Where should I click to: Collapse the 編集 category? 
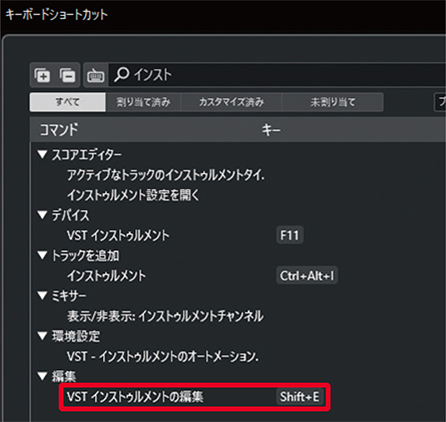pos(42,376)
